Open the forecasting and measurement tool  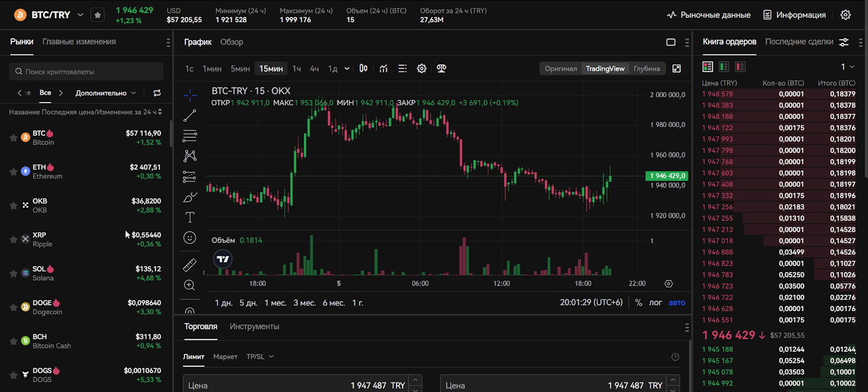190,176
